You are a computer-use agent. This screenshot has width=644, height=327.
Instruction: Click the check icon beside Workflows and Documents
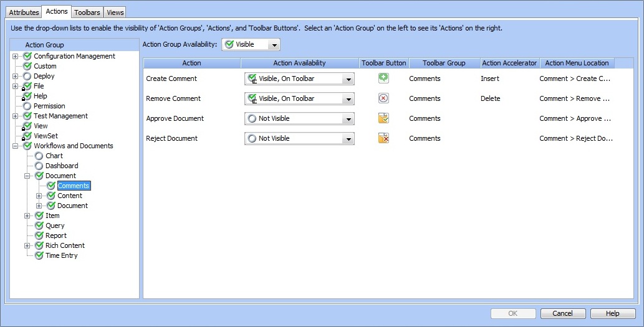(x=27, y=146)
